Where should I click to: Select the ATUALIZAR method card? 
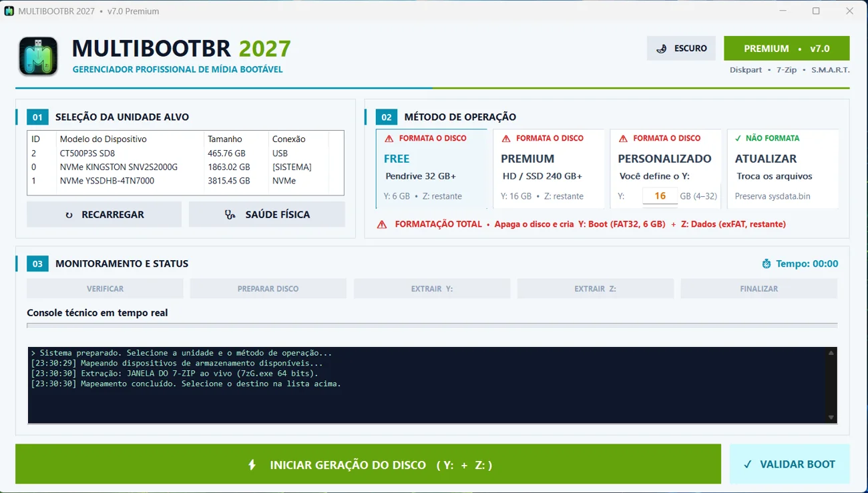click(783, 169)
